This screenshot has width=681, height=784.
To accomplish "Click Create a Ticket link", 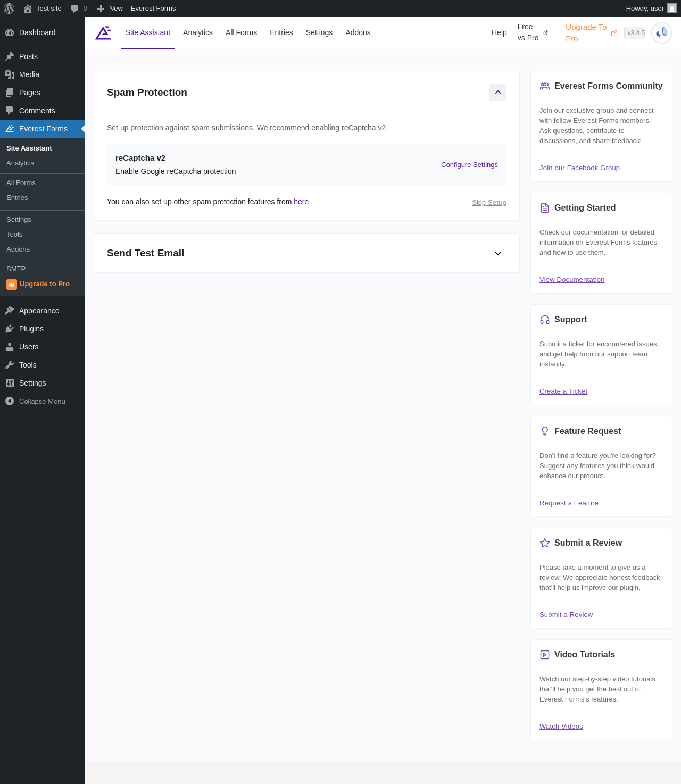I will coord(563,391).
